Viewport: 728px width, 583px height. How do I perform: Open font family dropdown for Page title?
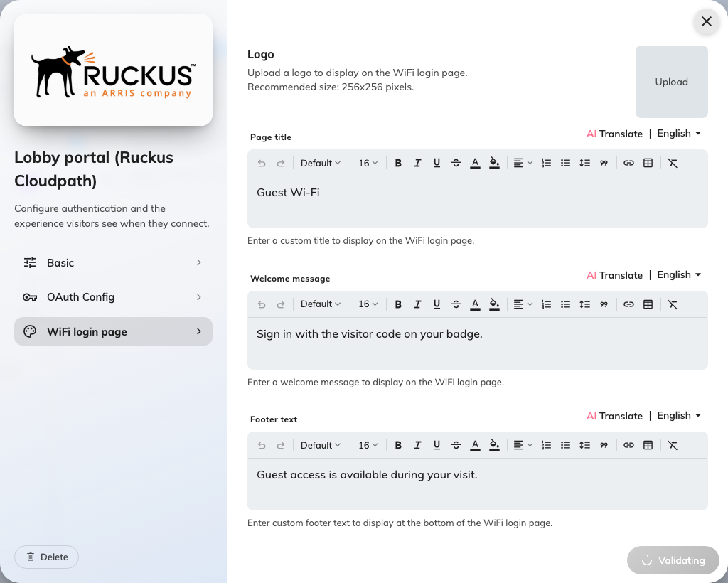tap(321, 163)
